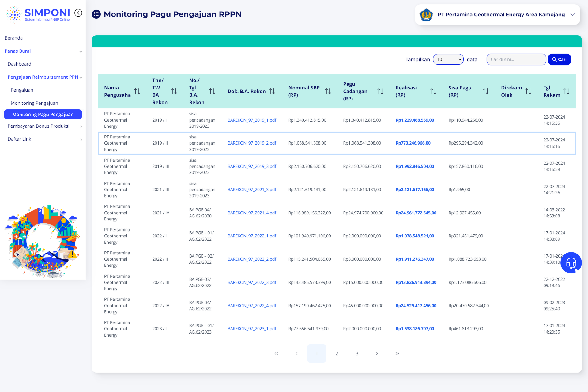Click Sisa Pagu value Rp295.294.342,00
The width and height of the screenshot is (588, 392).
(466, 143)
